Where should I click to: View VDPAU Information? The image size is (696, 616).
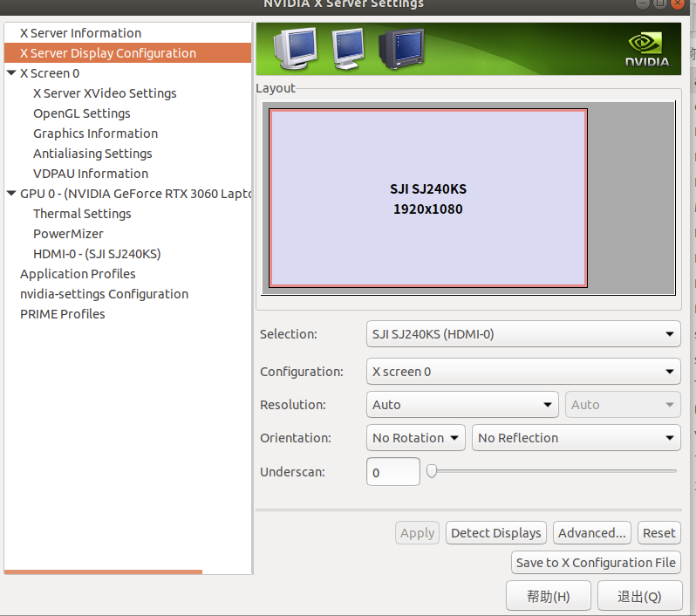[91, 174]
